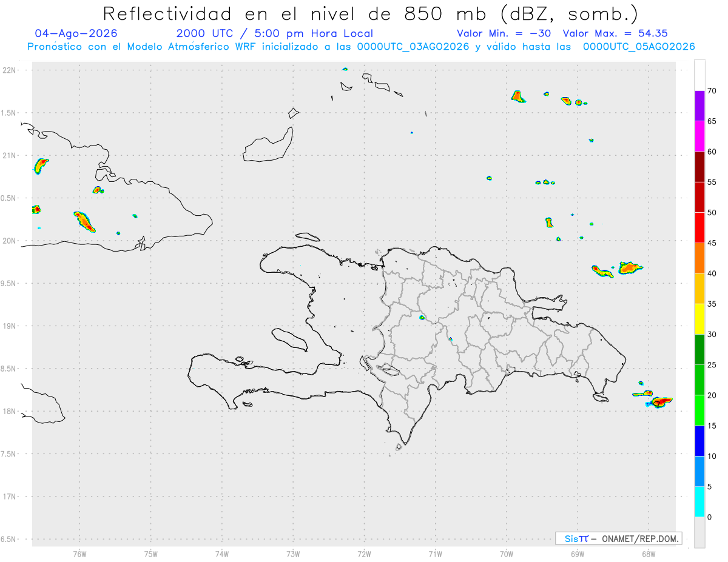This screenshot has width=728, height=562.
Task: Click the '68W' longitude label
Action: tap(649, 554)
